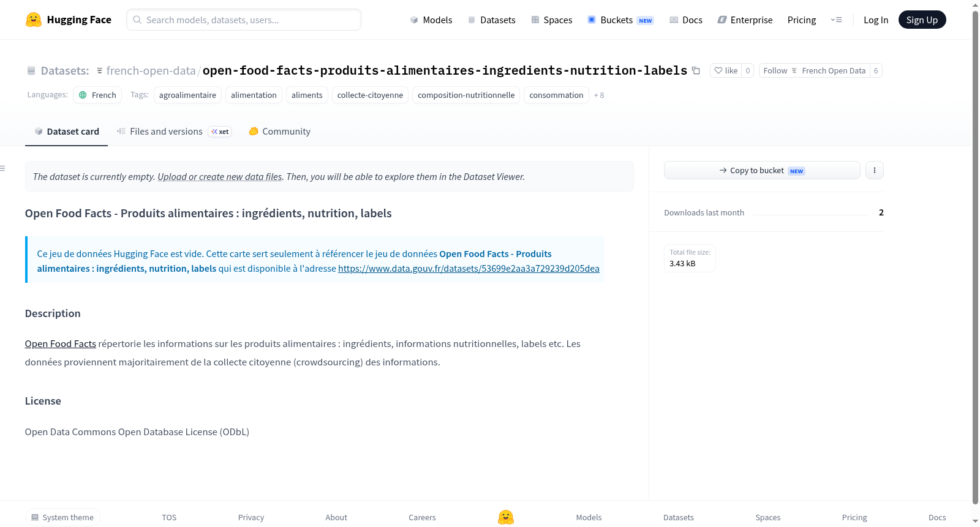Open Pricing in the footer
Screen dimensions: 980x527
click(854, 517)
